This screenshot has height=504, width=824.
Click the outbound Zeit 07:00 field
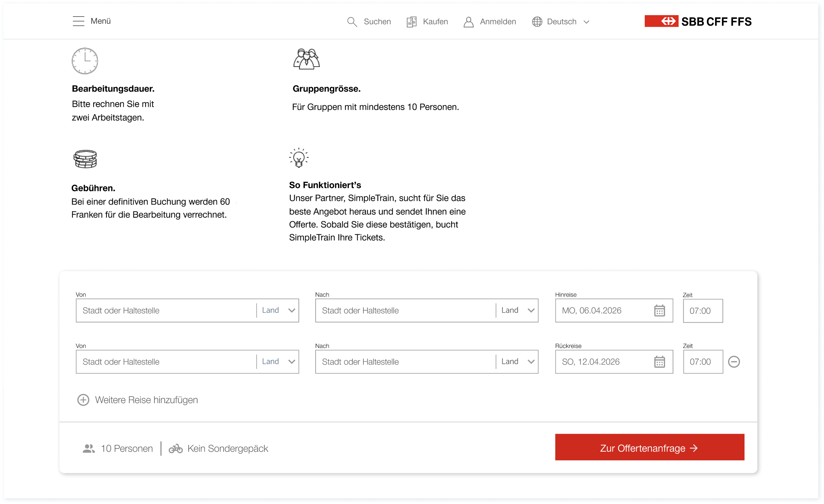pyautogui.click(x=702, y=311)
